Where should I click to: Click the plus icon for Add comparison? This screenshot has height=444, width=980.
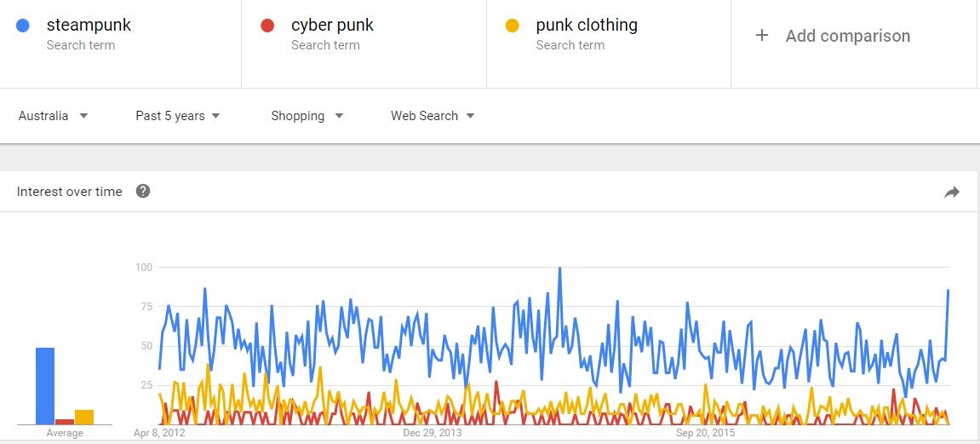[762, 36]
